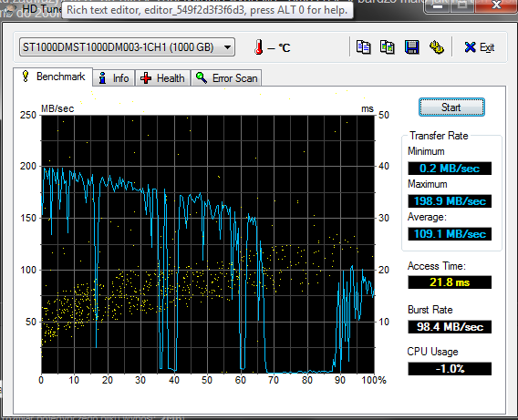Open the Info tab
The height and width of the screenshot is (420, 518).
tap(114, 78)
